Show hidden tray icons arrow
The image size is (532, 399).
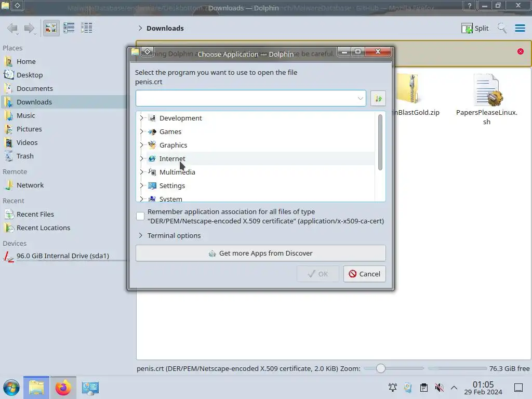pos(454,388)
